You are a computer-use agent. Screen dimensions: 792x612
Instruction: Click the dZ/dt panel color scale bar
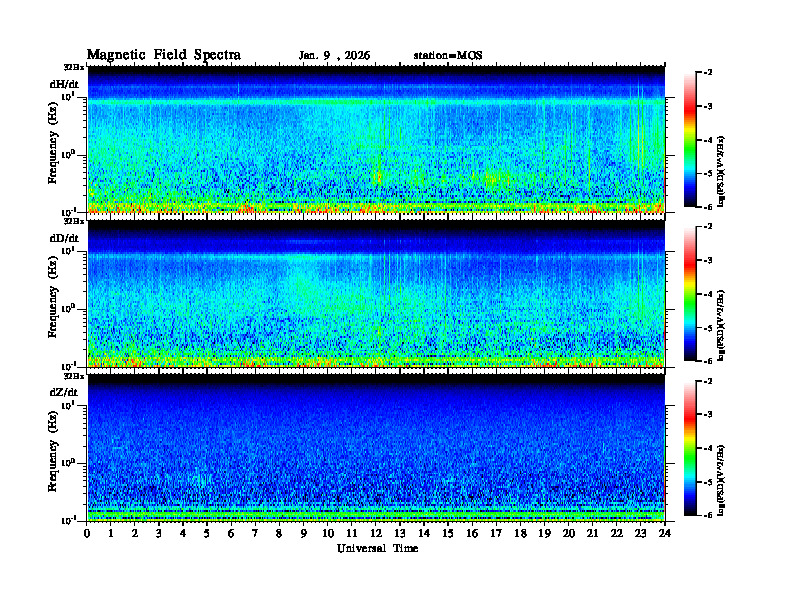(690, 448)
